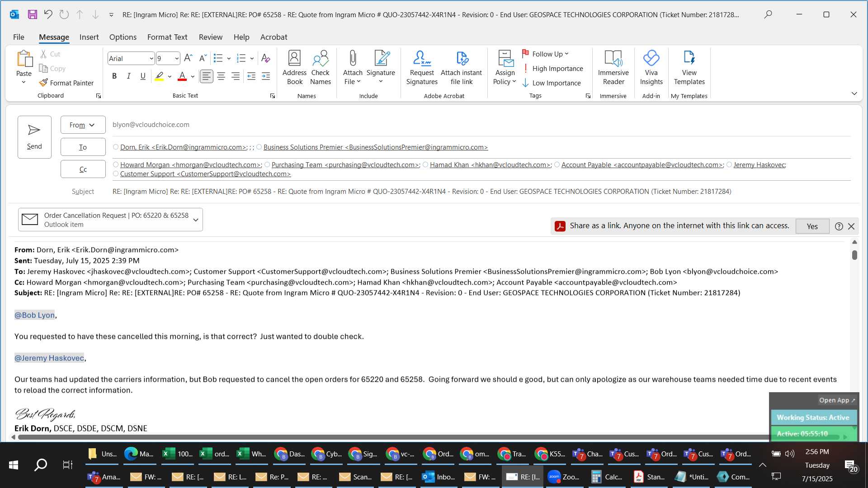The image size is (868, 488).
Task: Open Zoom from the Windows taskbar
Action: (563, 477)
